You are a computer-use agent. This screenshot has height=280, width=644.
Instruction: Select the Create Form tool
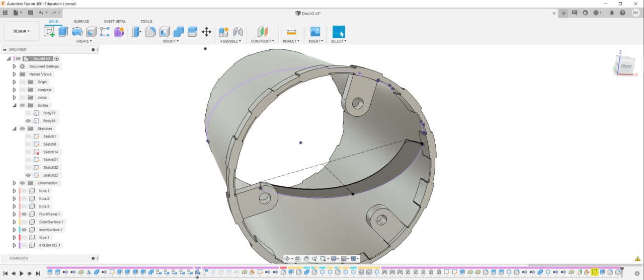(119, 32)
